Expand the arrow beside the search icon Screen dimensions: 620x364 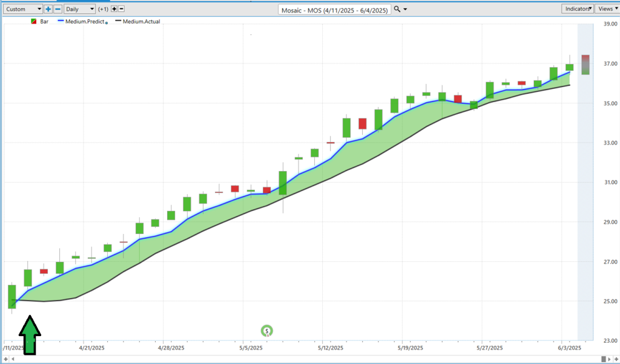click(405, 9)
